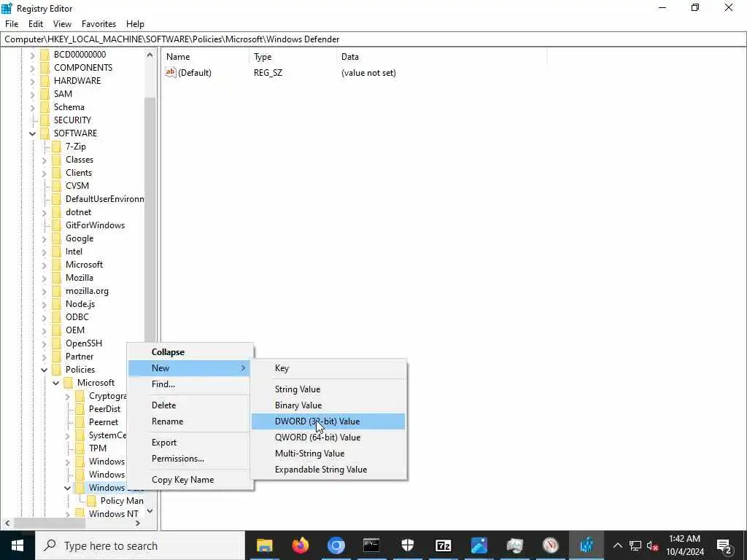Click the (Default) value string icon
The image size is (747, 560).
[171, 72]
